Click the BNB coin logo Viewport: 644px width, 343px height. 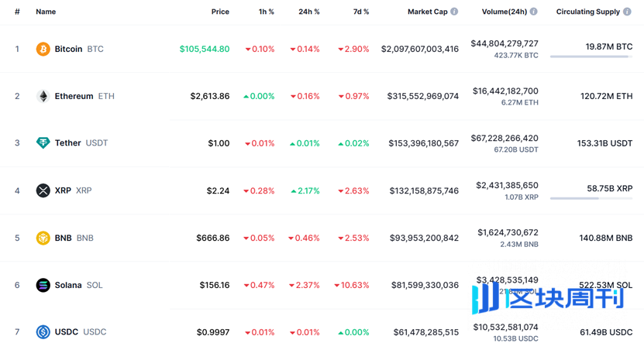click(x=43, y=238)
